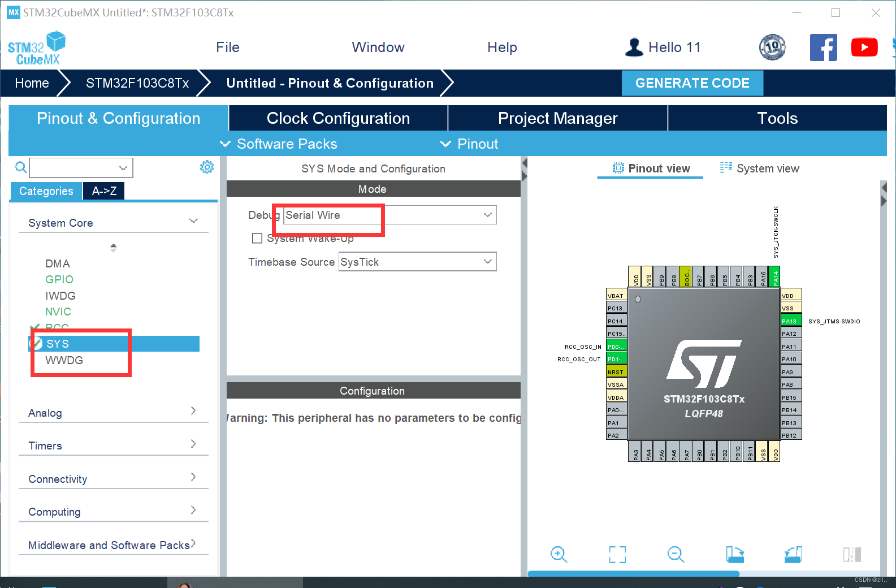Switch to the A->Z list tab
896x588 pixels.
pos(104,191)
